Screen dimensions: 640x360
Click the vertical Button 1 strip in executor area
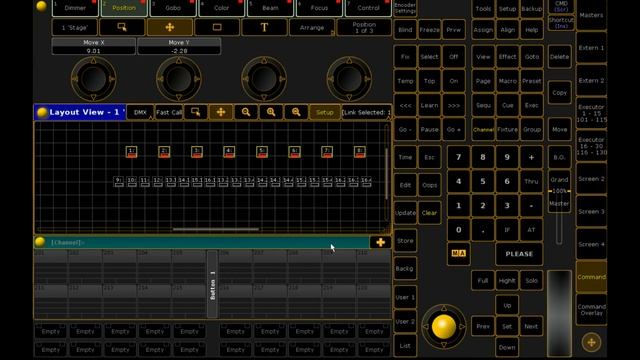point(212,284)
